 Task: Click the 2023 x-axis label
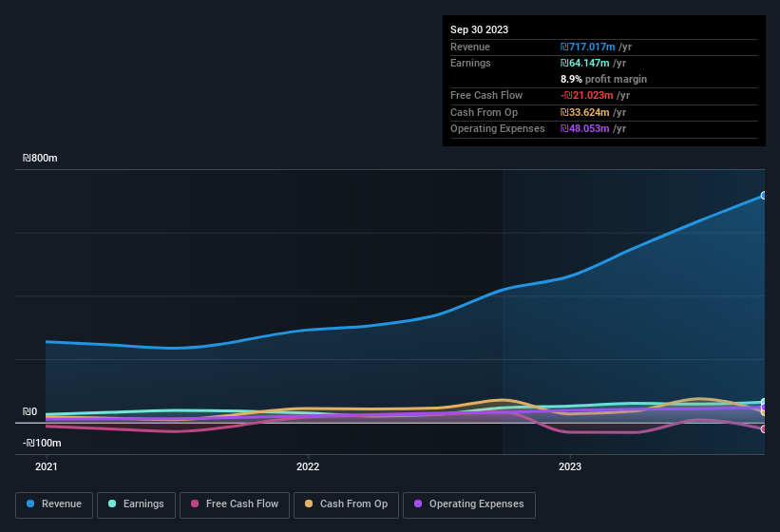coord(570,466)
